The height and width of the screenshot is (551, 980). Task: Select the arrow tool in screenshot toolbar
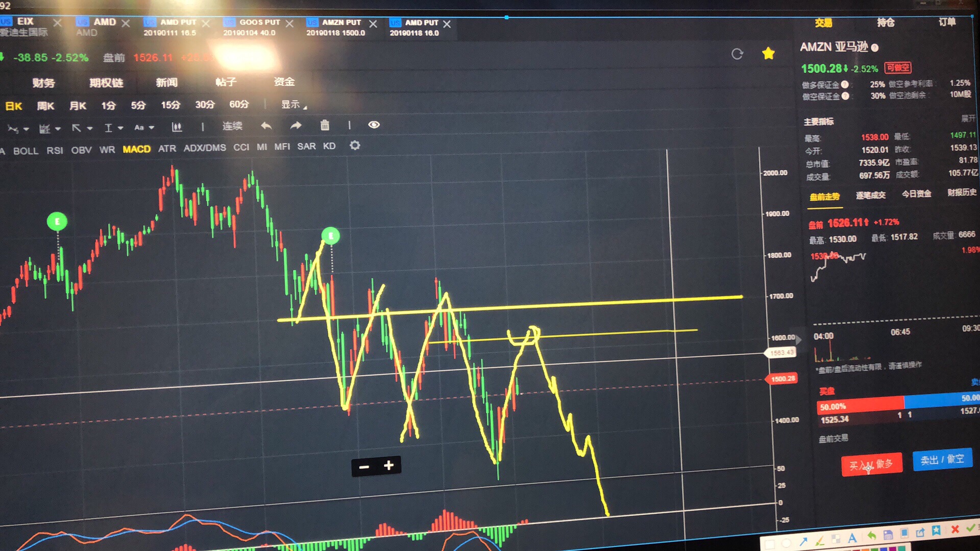(x=803, y=542)
